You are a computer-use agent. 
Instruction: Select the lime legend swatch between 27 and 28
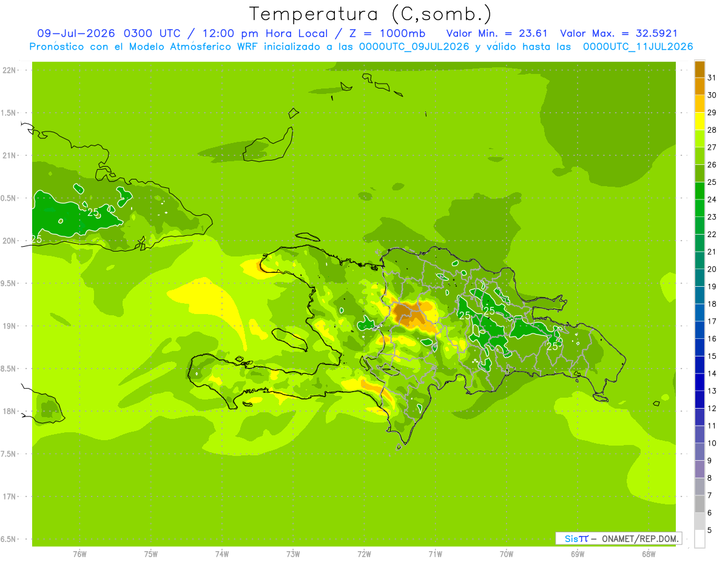coord(699,139)
